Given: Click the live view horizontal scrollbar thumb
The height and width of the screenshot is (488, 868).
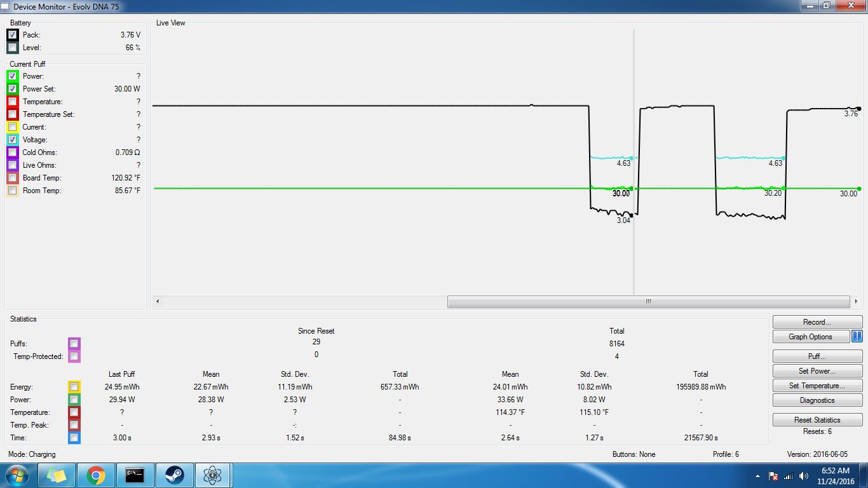Looking at the screenshot, I should coord(648,302).
